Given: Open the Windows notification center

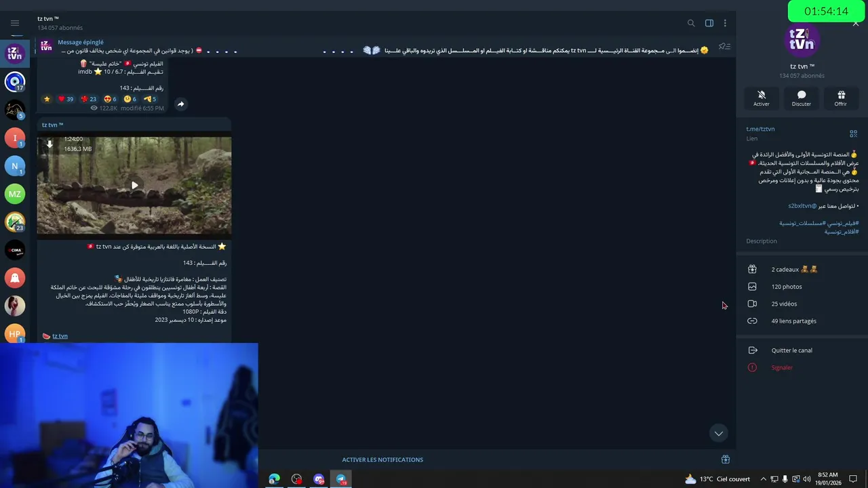Looking at the screenshot, I should pos(853,479).
